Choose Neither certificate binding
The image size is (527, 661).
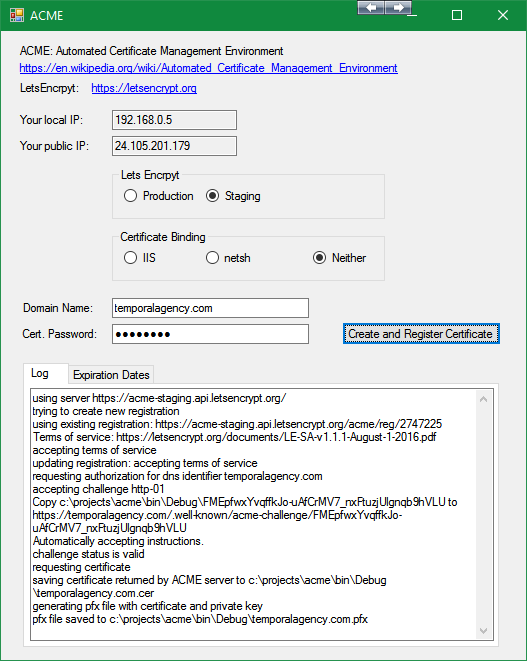pyautogui.click(x=339, y=258)
